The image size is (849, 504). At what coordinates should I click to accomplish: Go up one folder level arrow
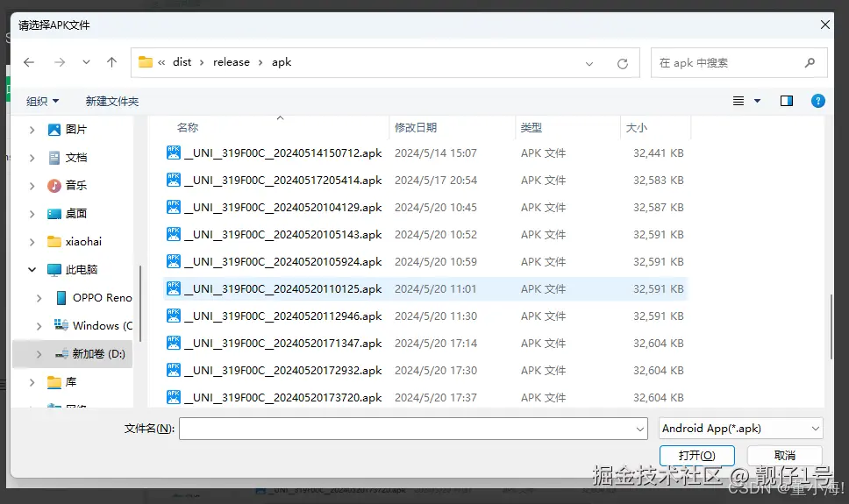coord(111,62)
